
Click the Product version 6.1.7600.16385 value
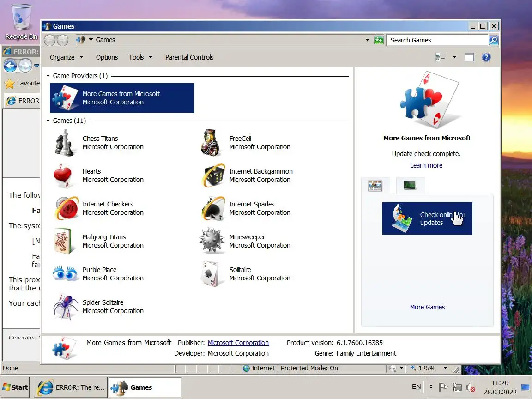click(x=360, y=343)
